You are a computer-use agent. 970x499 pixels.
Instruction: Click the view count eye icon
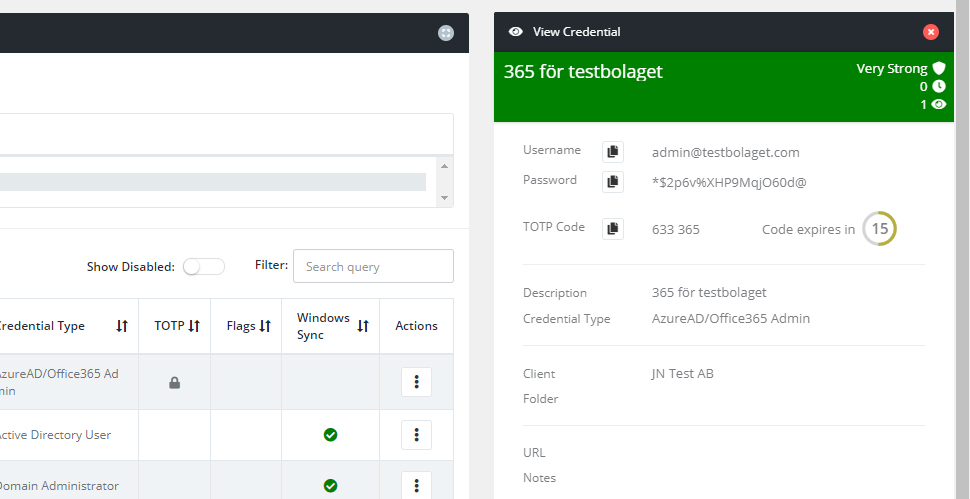939,104
